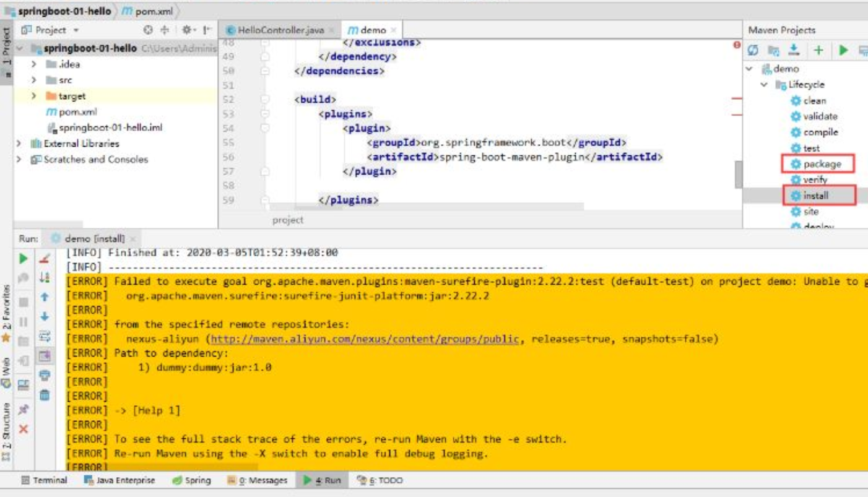Open the Terminal tool window tab
Image resolution: width=868 pixels, height=497 pixels.
tap(44, 480)
